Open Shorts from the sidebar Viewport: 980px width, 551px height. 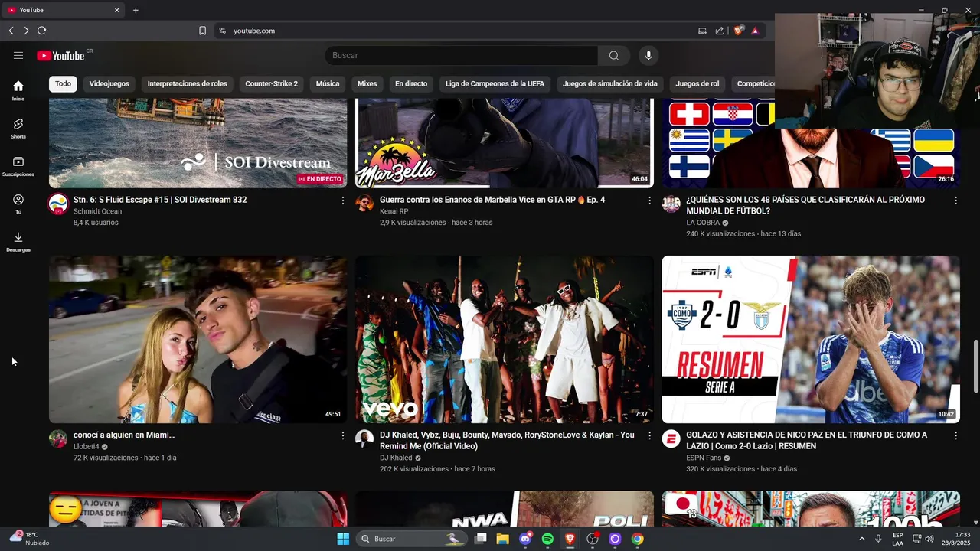pyautogui.click(x=18, y=128)
